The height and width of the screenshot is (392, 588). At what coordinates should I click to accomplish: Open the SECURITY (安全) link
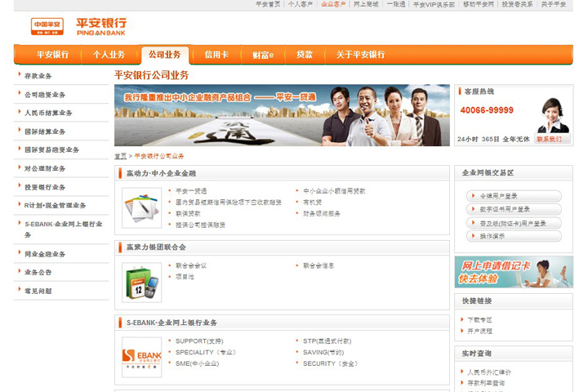coord(329,363)
